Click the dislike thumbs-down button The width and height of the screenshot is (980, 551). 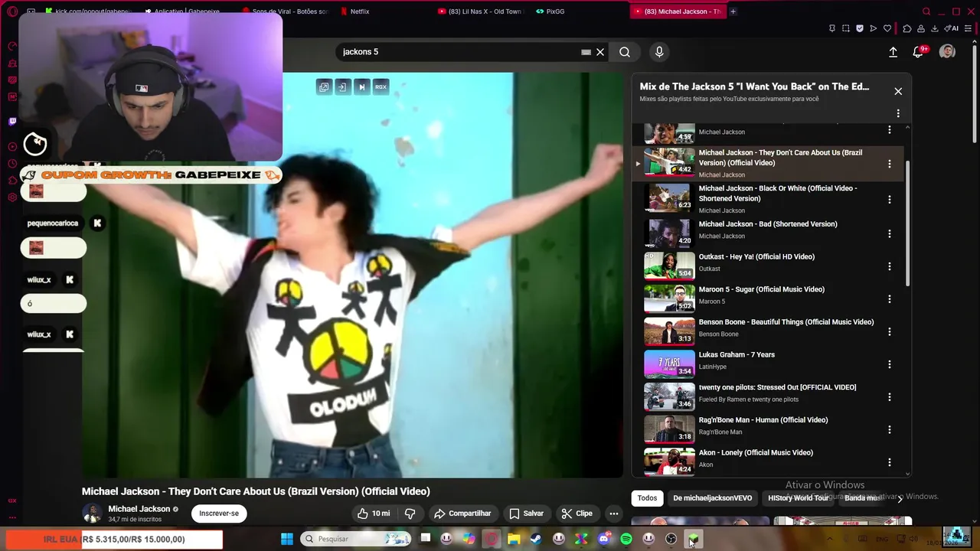point(410,514)
